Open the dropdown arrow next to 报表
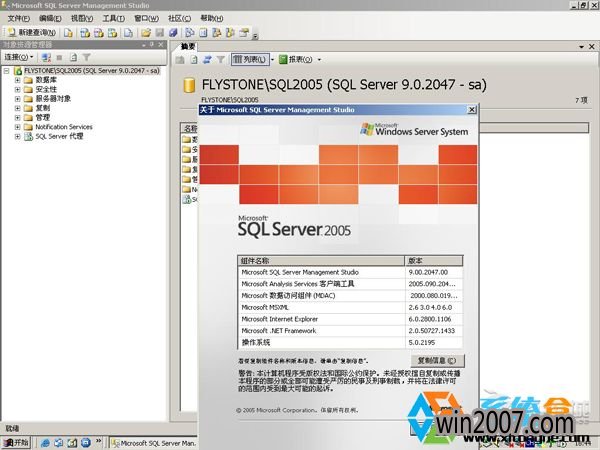 tap(319, 60)
